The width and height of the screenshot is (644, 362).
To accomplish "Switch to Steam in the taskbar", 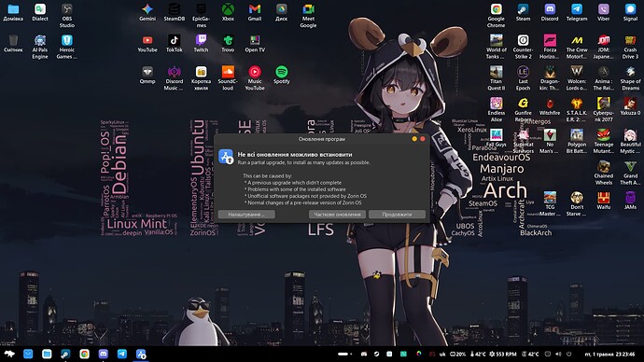I will click(x=65, y=354).
